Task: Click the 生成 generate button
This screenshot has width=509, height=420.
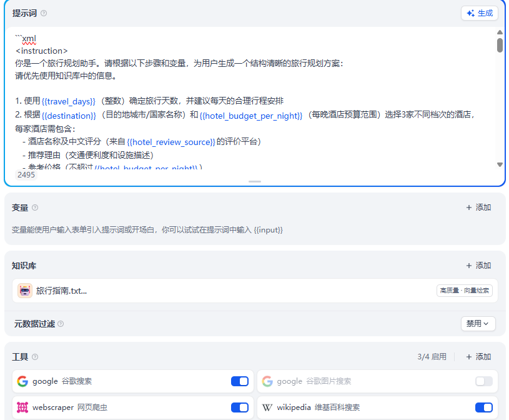Action: (x=481, y=13)
